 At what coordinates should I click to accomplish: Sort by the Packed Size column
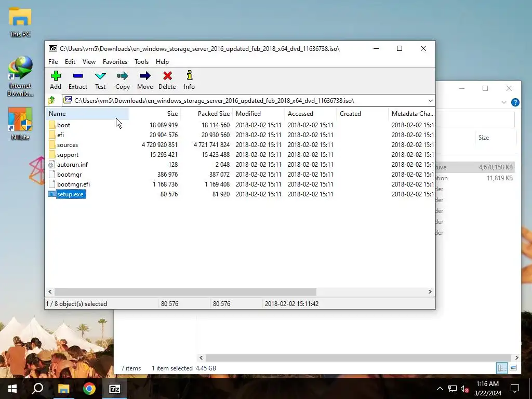tap(207, 114)
